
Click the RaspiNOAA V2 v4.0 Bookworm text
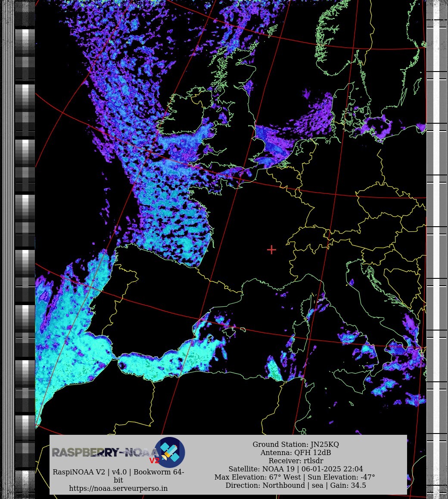118,472
